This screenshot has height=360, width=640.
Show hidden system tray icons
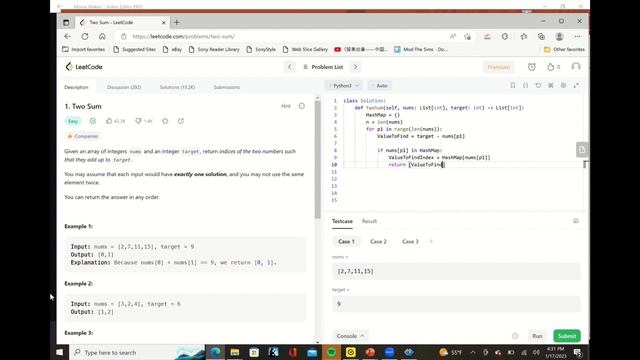[x=473, y=352]
